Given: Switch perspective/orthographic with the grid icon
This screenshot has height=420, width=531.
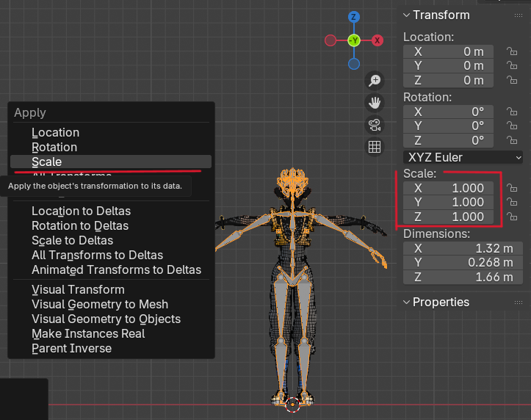Looking at the screenshot, I should [375, 146].
